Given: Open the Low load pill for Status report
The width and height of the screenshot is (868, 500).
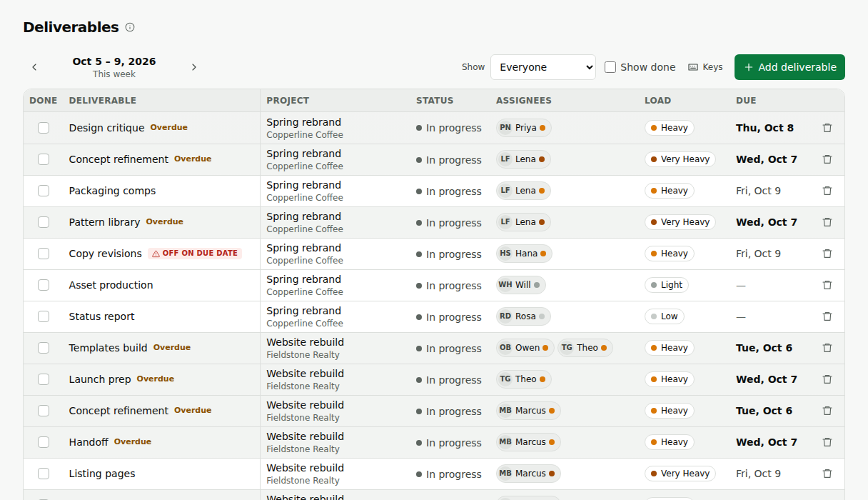Looking at the screenshot, I should point(664,316).
